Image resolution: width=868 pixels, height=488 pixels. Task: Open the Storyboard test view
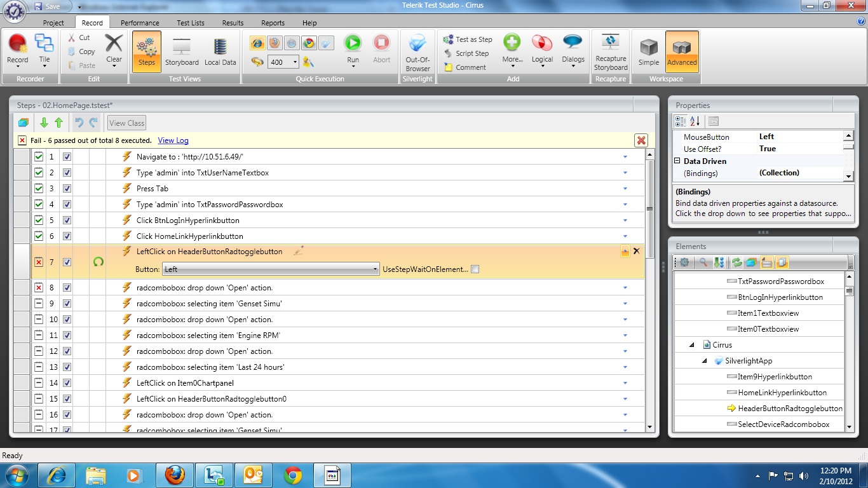coord(182,51)
